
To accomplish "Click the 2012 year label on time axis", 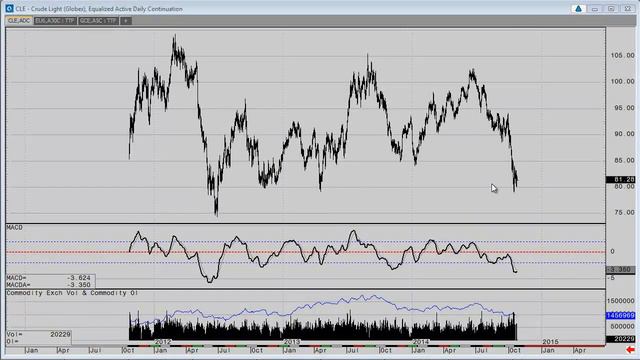I will (x=162, y=342).
